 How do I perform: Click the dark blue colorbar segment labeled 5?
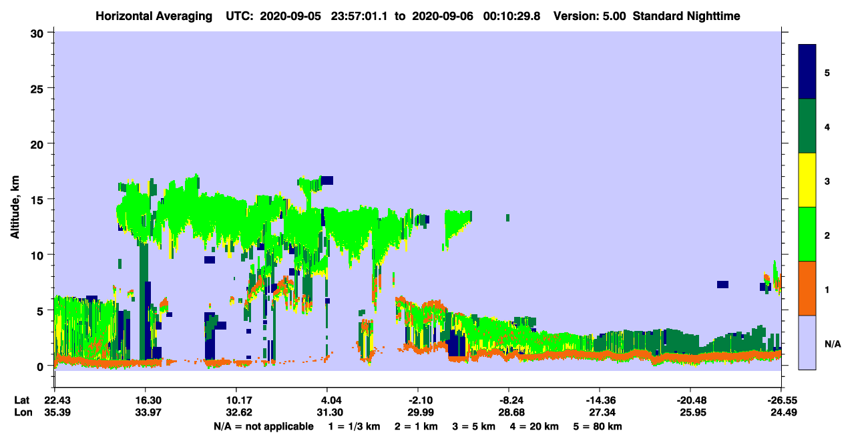[x=807, y=72]
